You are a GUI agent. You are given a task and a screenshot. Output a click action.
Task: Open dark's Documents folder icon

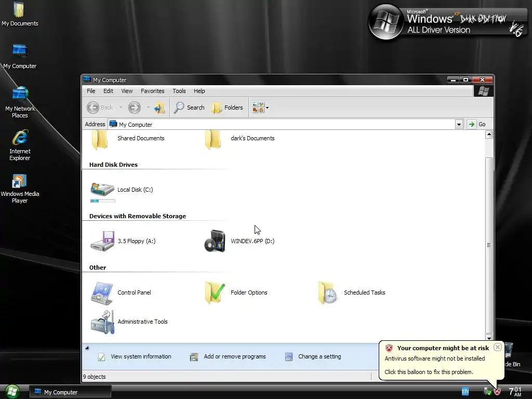tap(213, 139)
